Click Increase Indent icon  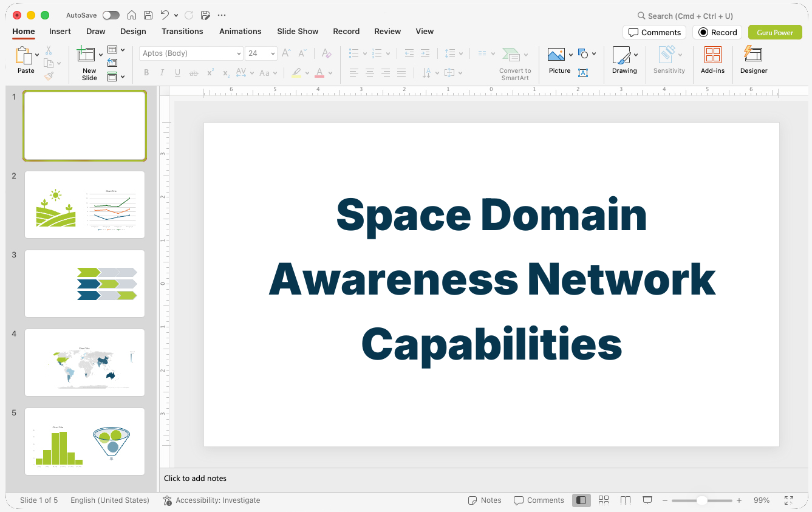(425, 53)
